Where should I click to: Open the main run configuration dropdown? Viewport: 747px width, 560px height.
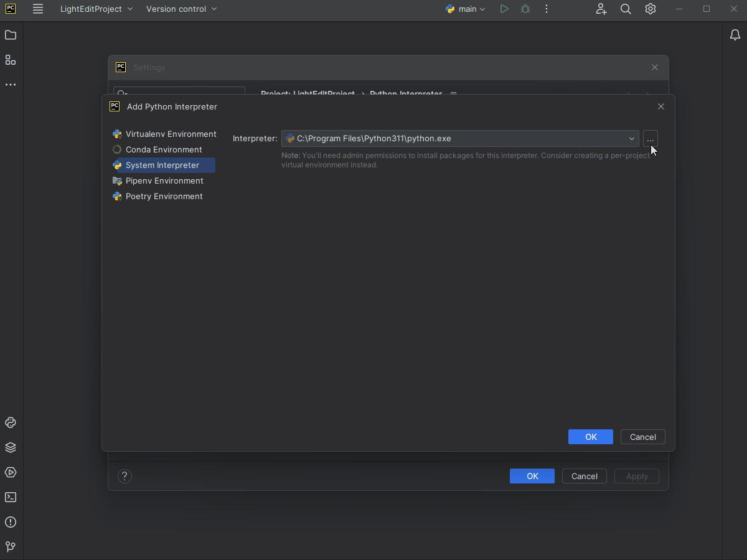(466, 9)
